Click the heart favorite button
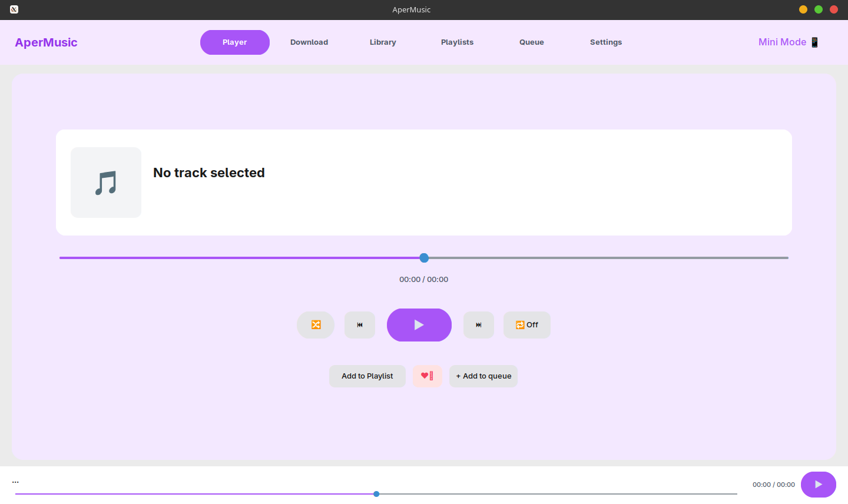This screenshot has width=848, height=504. click(428, 376)
